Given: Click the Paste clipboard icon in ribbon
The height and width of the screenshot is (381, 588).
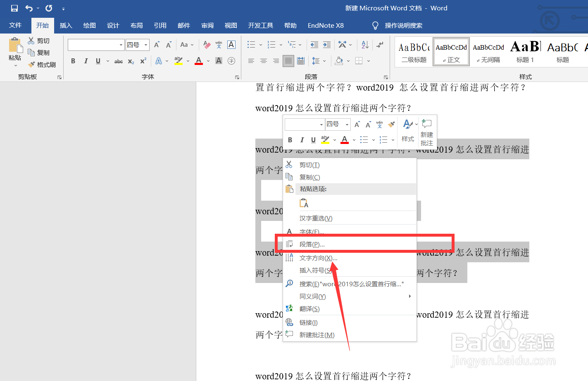Looking at the screenshot, I should coord(15,45).
